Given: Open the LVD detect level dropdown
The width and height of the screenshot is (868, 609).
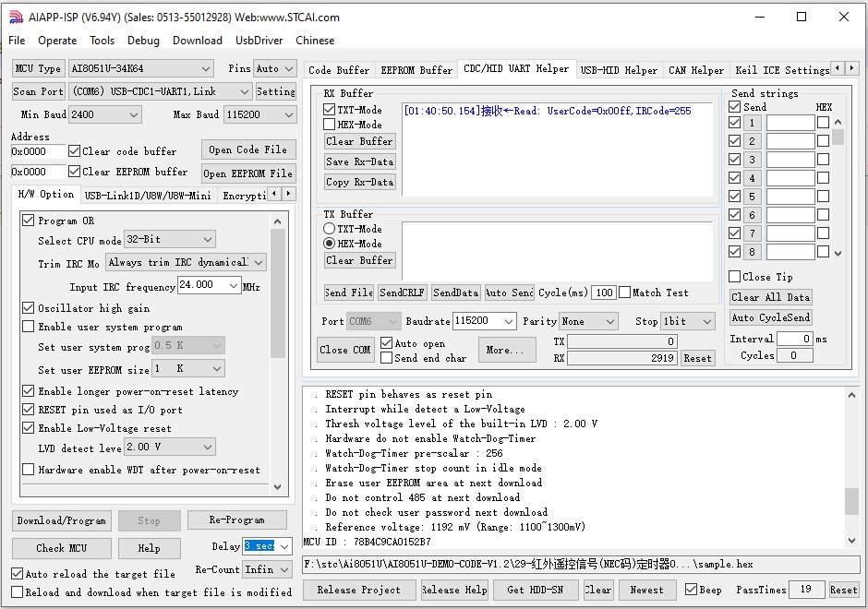Looking at the screenshot, I should coord(170,447).
